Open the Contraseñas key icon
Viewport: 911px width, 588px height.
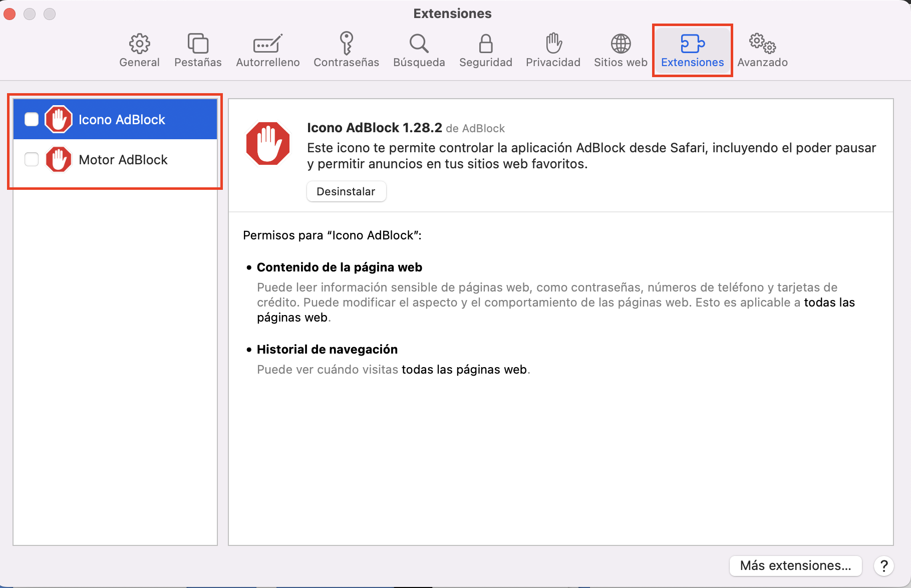346,43
